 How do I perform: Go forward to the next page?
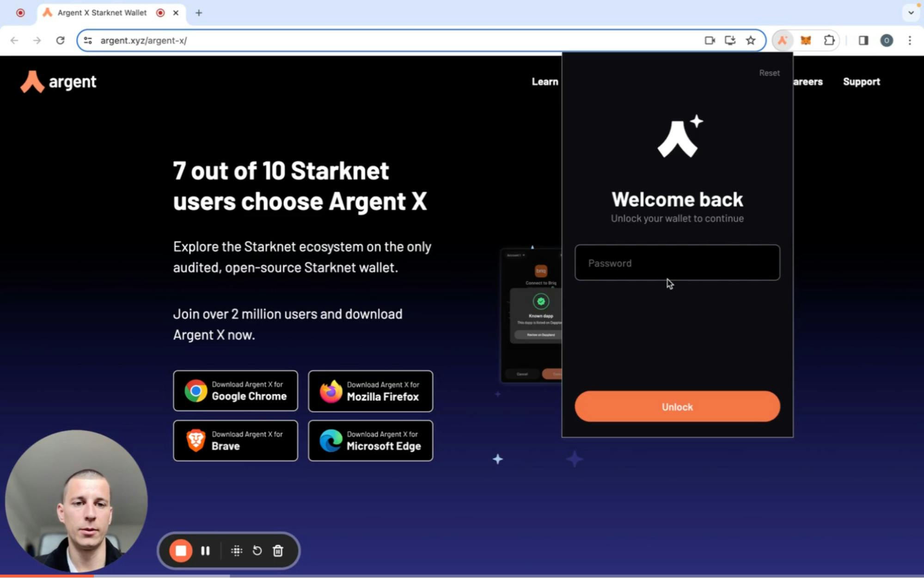(37, 40)
